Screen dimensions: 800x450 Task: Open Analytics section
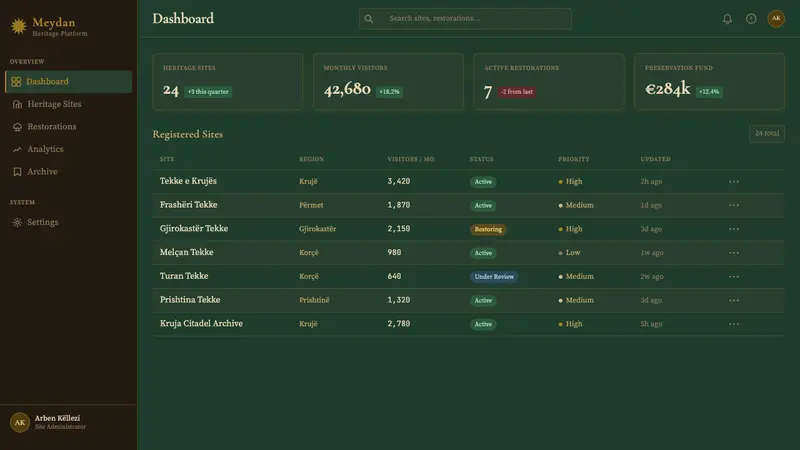point(68,149)
